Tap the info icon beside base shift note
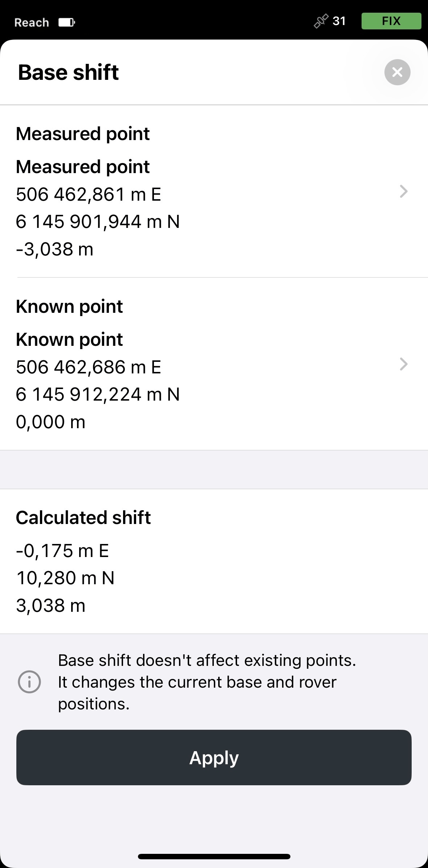 pos(29,682)
